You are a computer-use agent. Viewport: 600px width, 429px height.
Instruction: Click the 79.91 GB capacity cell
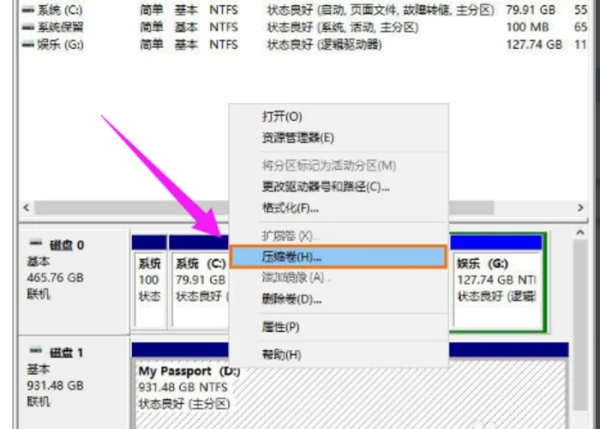pyautogui.click(x=531, y=10)
